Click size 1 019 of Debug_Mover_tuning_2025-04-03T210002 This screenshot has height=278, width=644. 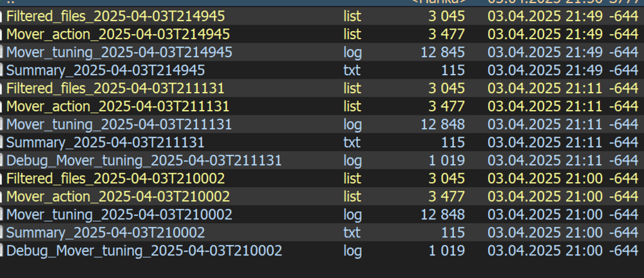[447, 251]
